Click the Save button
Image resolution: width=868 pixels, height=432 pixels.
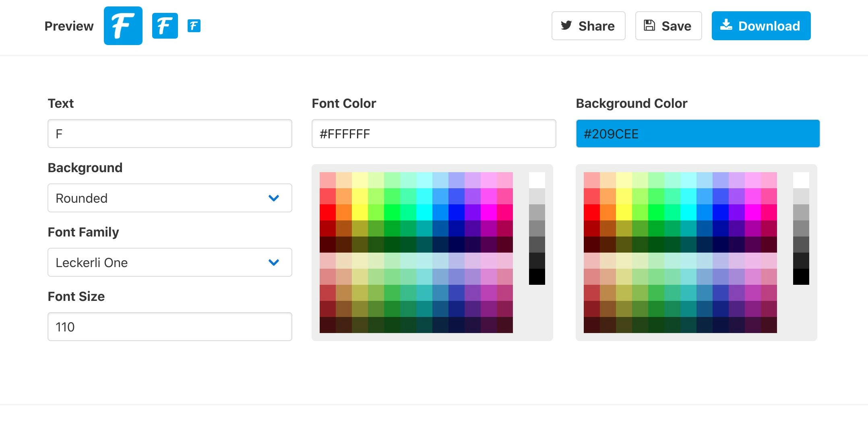pyautogui.click(x=668, y=25)
